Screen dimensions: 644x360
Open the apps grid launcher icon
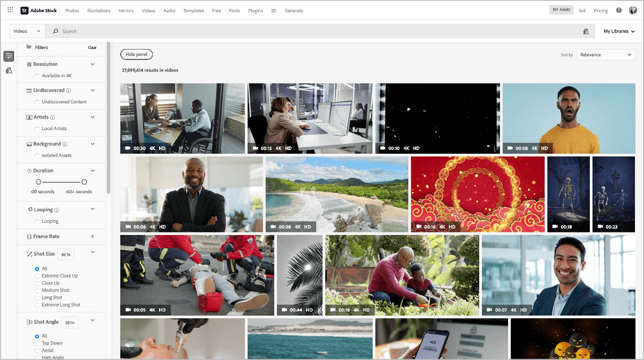coord(10,10)
